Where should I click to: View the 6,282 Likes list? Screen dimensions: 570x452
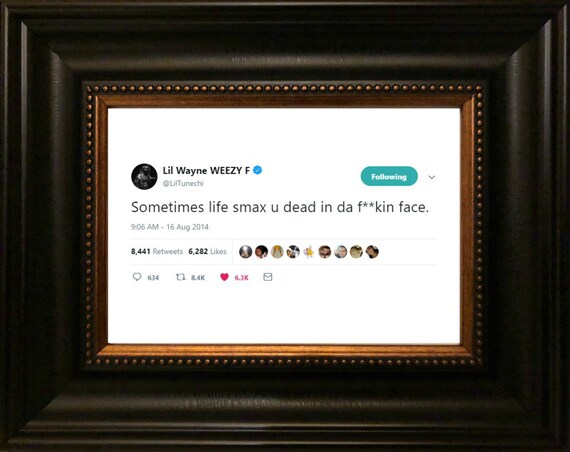click(x=207, y=251)
